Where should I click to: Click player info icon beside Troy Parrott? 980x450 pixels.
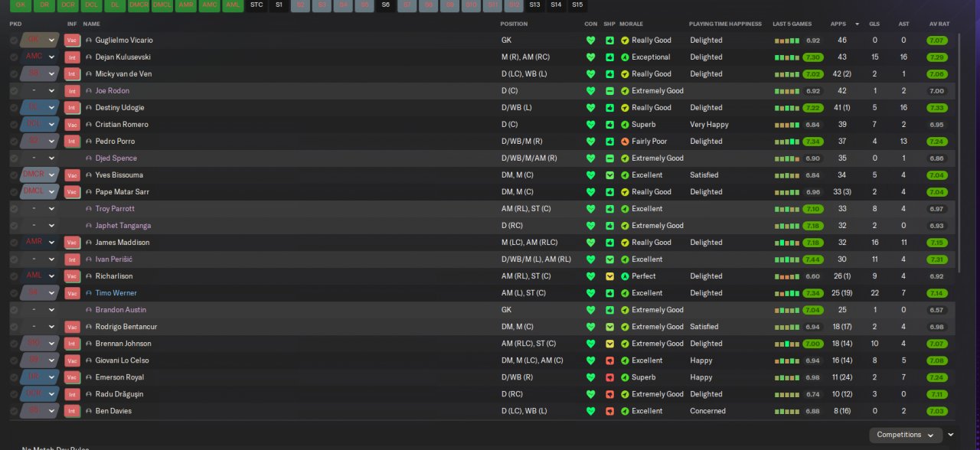[x=89, y=208]
